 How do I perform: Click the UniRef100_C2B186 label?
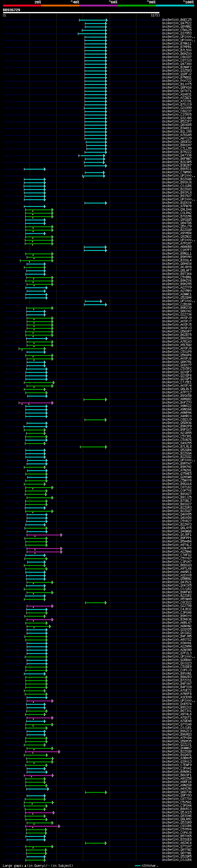click(177, 304)
